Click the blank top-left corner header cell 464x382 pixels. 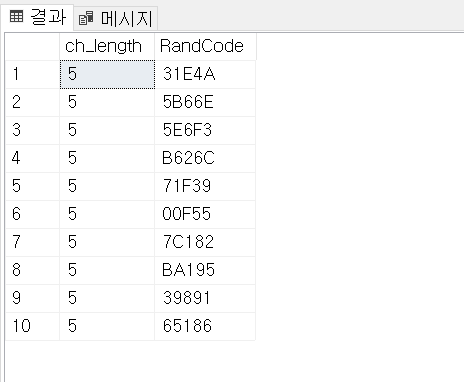(32, 46)
